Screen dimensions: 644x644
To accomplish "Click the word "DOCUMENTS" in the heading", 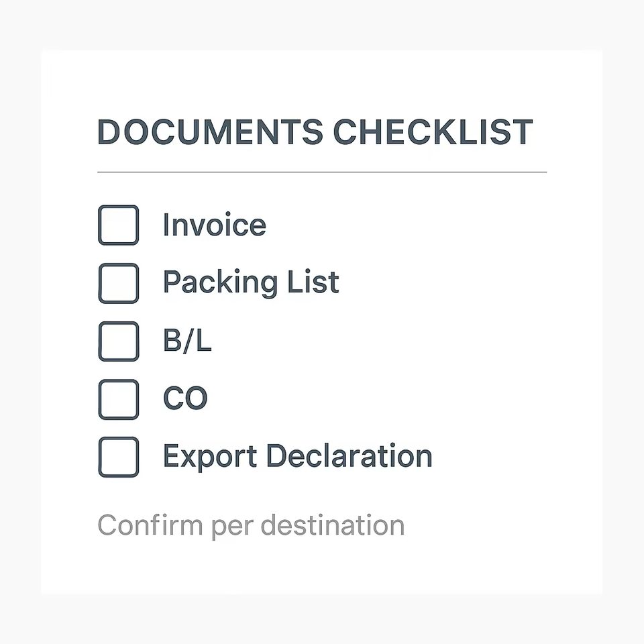I will pyautogui.click(x=210, y=132).
